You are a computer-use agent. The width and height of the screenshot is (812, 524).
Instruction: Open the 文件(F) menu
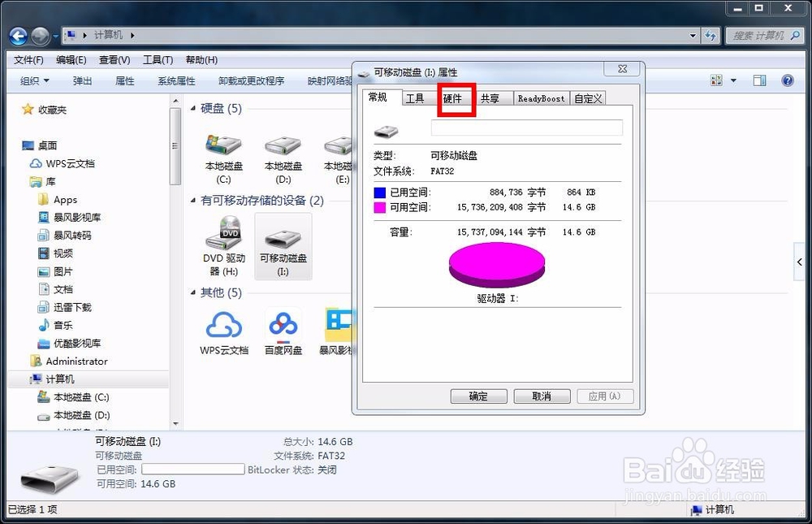[28, 60]
